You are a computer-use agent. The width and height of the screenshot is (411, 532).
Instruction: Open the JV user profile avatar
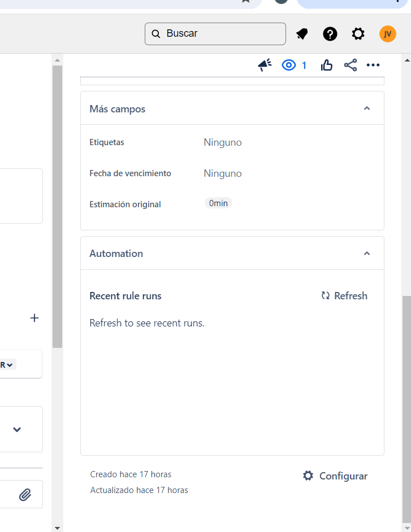click(388, 34)
